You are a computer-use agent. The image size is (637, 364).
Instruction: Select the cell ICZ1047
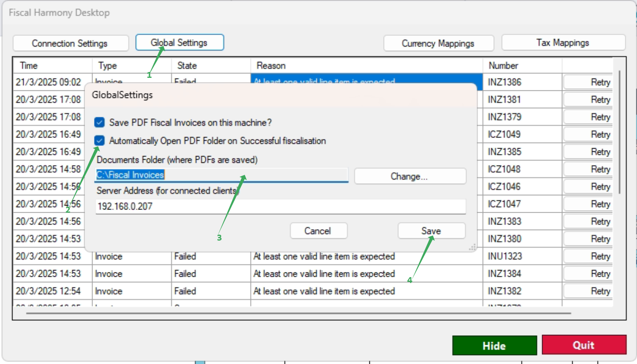523,204
